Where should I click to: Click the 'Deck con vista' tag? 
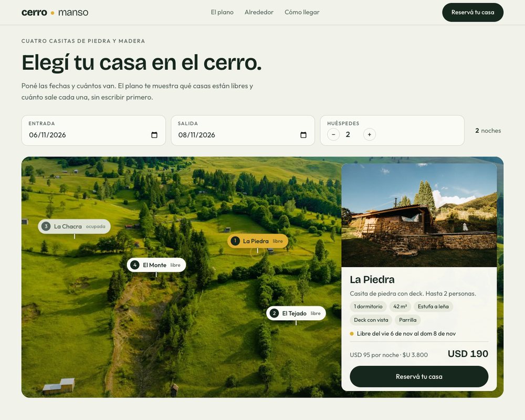tap(371, 320)
